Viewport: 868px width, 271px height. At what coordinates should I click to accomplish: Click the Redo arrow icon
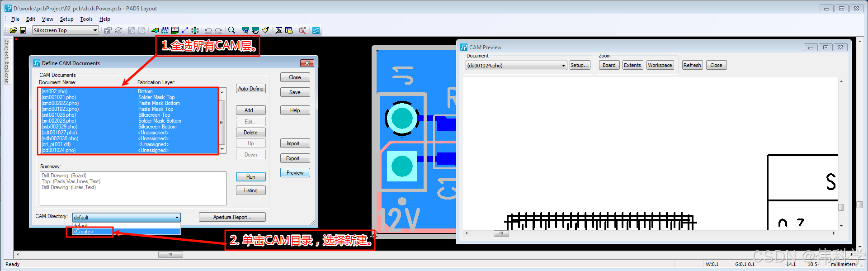point(218,30)
